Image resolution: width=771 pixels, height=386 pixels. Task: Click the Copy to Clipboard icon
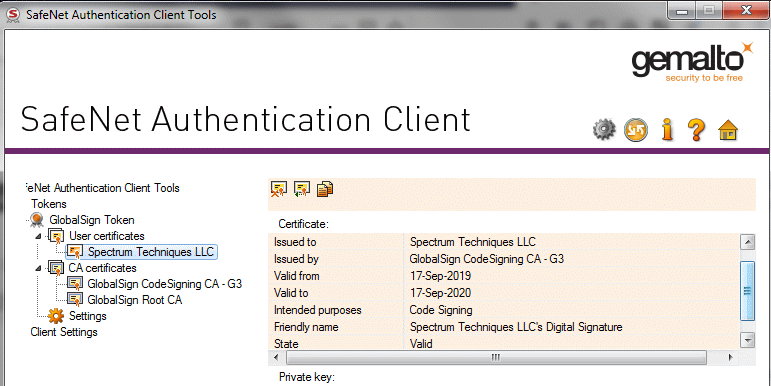click(325, 189)
